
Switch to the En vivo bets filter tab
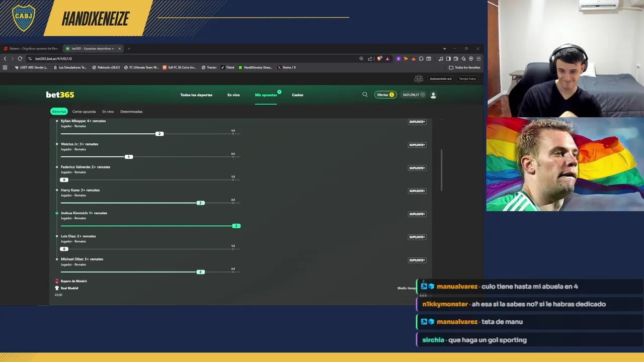(108, 112)
